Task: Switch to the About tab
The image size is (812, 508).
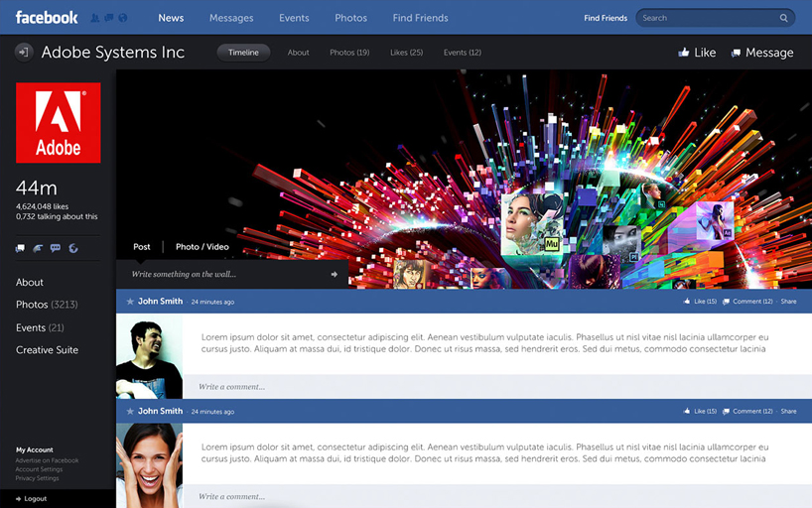Action: 298,53
